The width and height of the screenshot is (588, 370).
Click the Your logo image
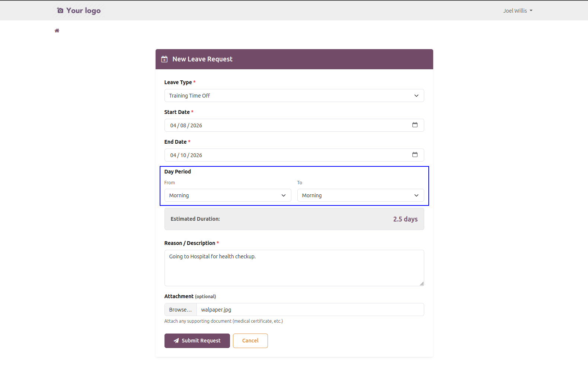point(79,10)
